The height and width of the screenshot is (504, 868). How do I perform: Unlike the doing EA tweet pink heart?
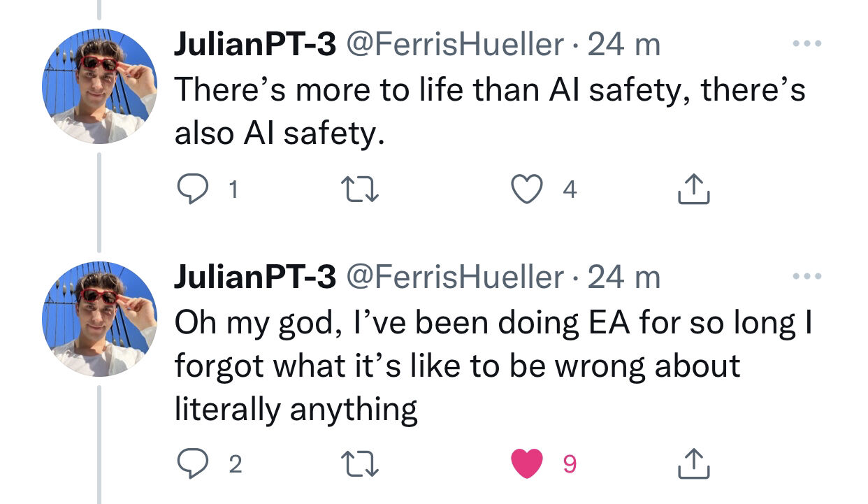click(527, 464)
